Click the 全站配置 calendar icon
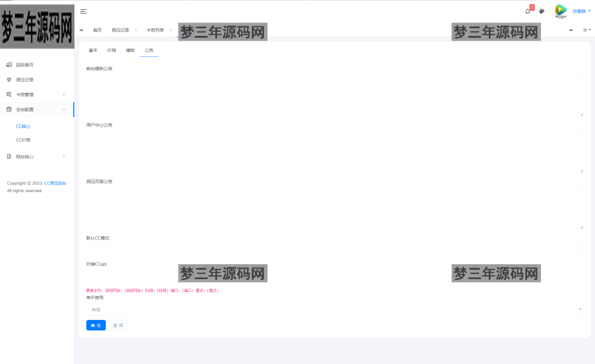 [9, 109]
